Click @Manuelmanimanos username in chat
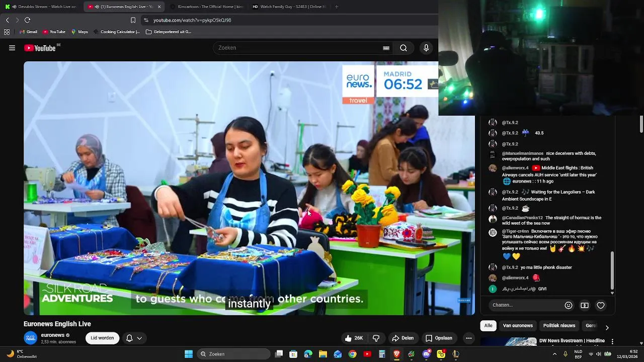Image resolution: width=644 pixels, height=362 pixels. (523, 153)
